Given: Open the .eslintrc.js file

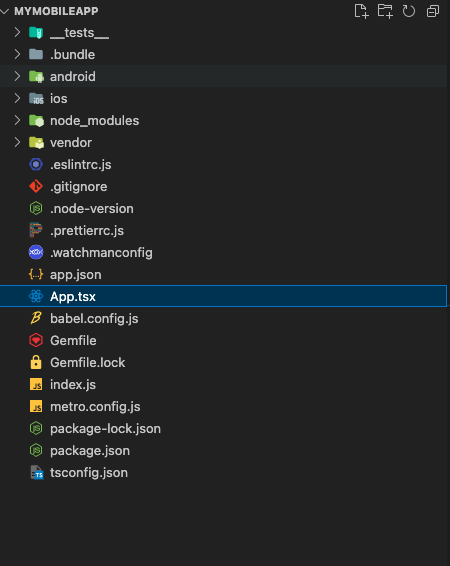Looking at the screenshot, I should pyautogui.click(x=81, y=165).
